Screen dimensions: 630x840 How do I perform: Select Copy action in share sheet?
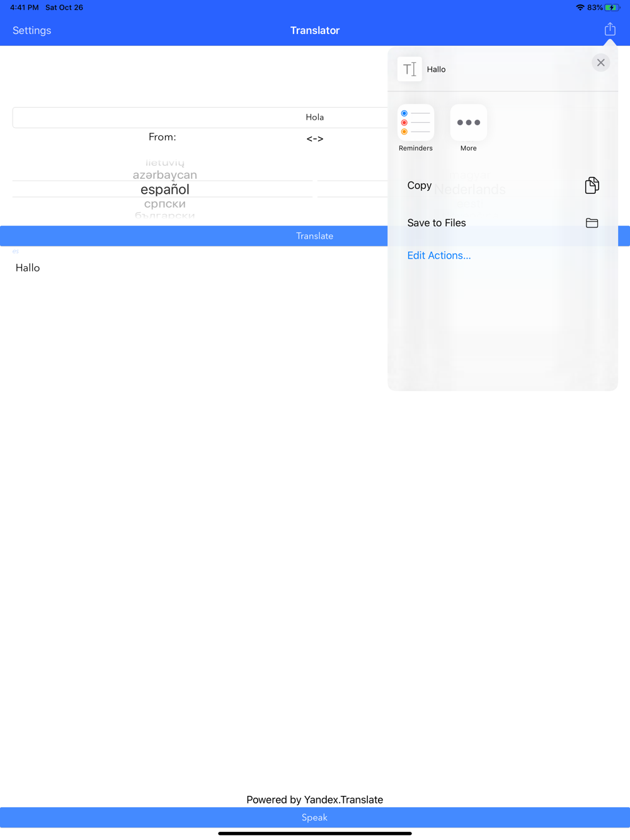point(503,185)
